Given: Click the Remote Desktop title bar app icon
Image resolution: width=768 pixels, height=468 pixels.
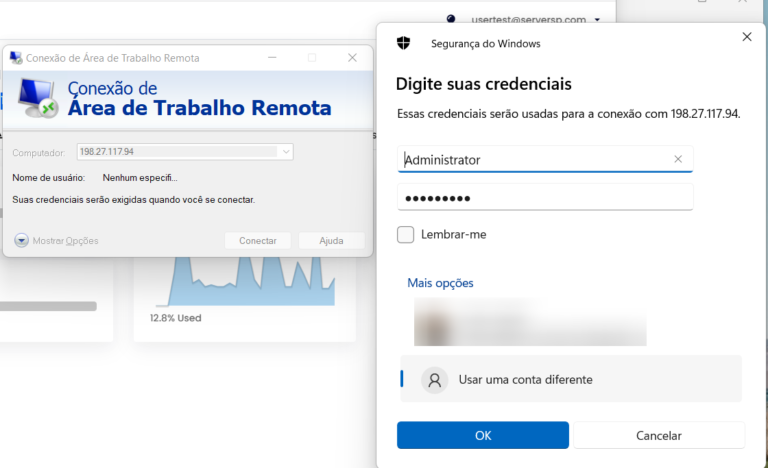Looking at the screenshot, I should click(16, 58).
